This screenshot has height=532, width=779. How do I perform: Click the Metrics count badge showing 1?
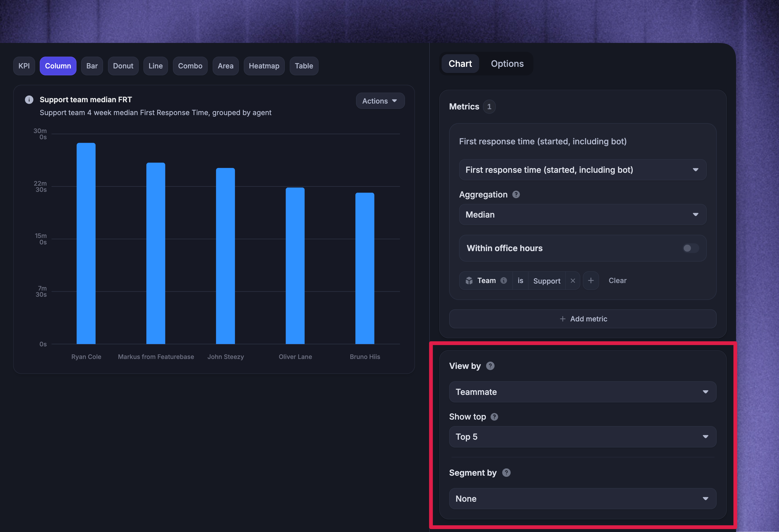point(489,107)
